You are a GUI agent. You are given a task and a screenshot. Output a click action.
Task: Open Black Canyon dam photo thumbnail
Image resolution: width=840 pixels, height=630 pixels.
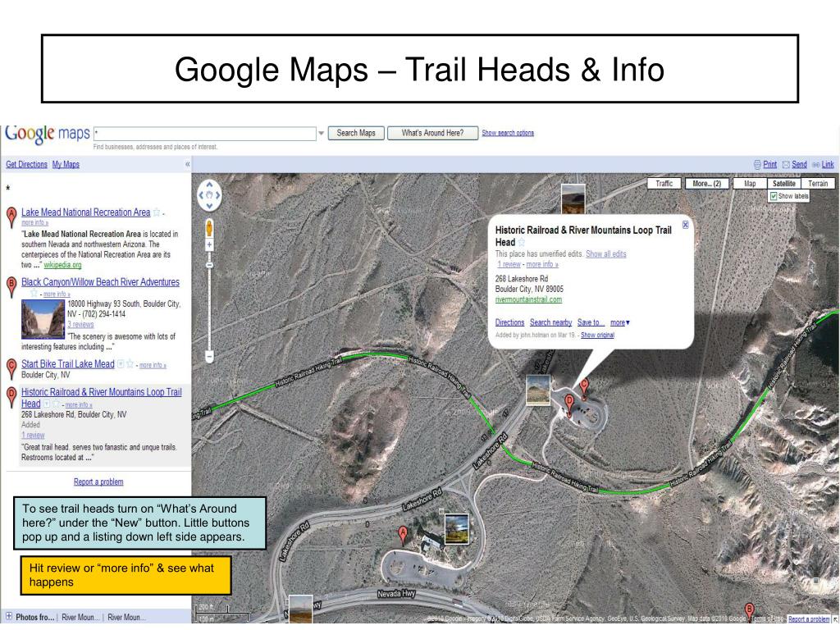(x=43, y=319)
